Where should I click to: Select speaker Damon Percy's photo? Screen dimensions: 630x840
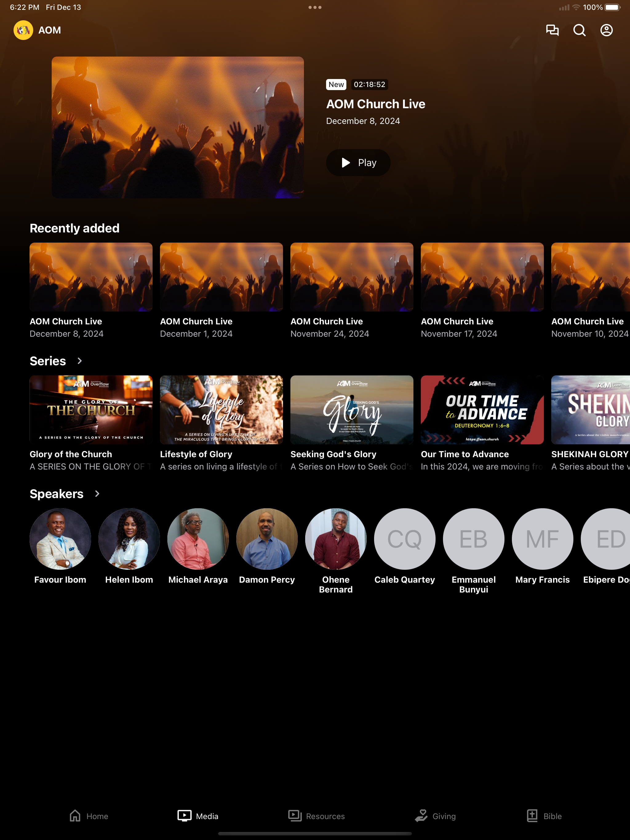pyautogui.click(x=267, y=539)
